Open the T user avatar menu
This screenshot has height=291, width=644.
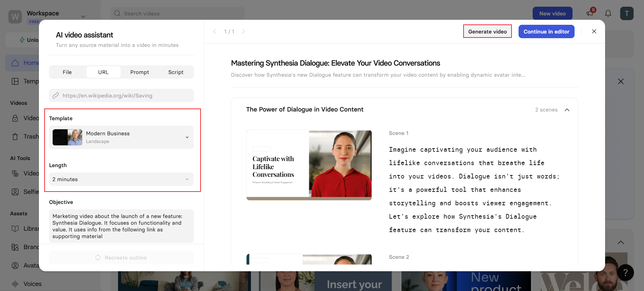(627, 13)
